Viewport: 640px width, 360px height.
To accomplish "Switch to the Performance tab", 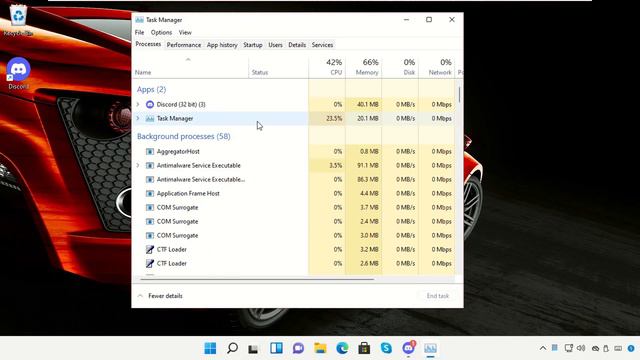I will [x=184, y=45].
